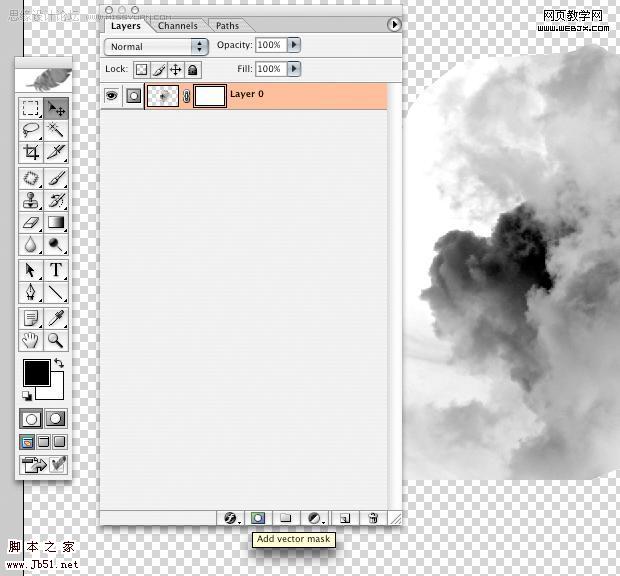The height and width of the screenshot is (576, 620).
Task: Select the Clone Stamp tool
Action: (31, 200)
